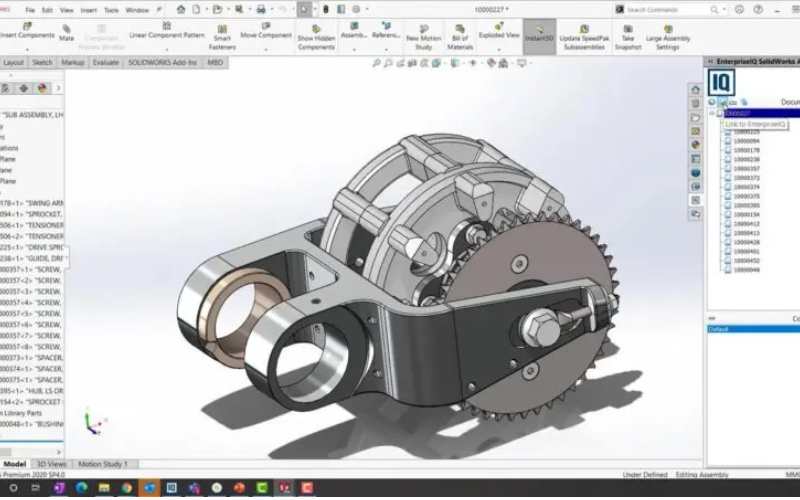
Task: Switch to the Evaluate tab
Action: pyautogui.click(x=105, y=62)
